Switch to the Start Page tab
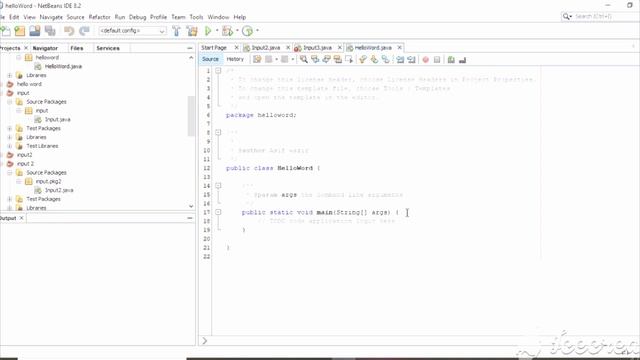Screen dimensions: 640x360 [x=214, y=48]
